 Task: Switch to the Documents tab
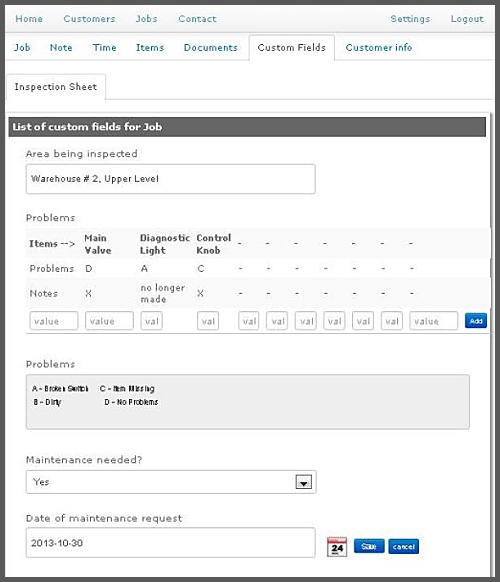click(210, 48)
